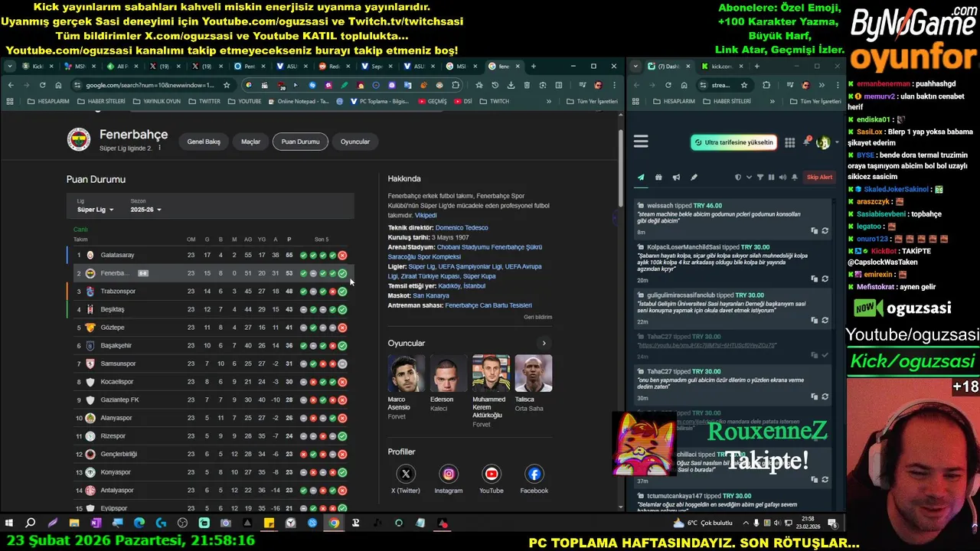Image resolution: width=980 pixels, height=551 pixels.
Task: Open the YAYINLIK OYUN bookmark folder
Action: (157, 101)
